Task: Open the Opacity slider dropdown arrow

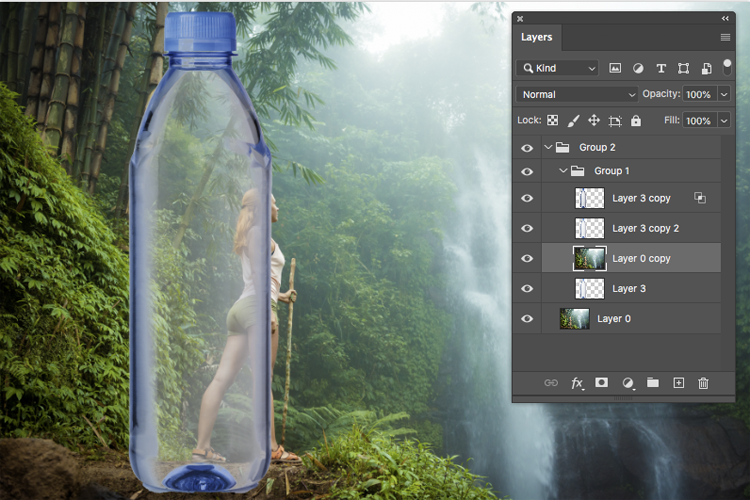Action: pyautogui.click(x=724, y=94)
